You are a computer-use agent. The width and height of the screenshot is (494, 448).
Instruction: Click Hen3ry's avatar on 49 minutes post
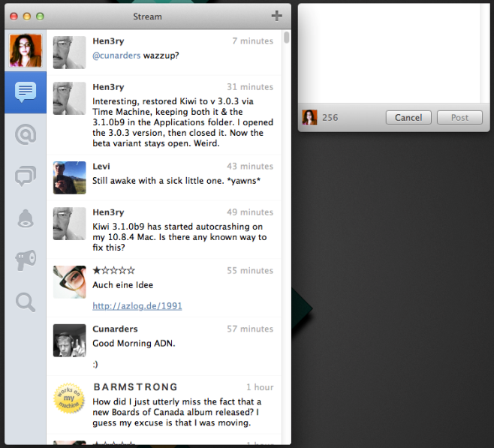pyautogui.click(x=69, y=224)
